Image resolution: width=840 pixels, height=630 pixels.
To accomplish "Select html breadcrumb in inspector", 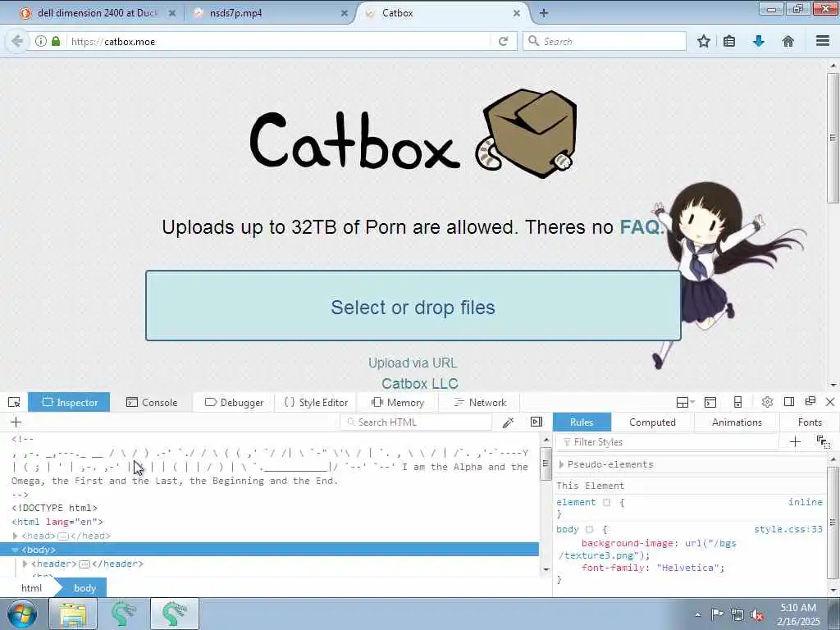I will click(31, 587).
